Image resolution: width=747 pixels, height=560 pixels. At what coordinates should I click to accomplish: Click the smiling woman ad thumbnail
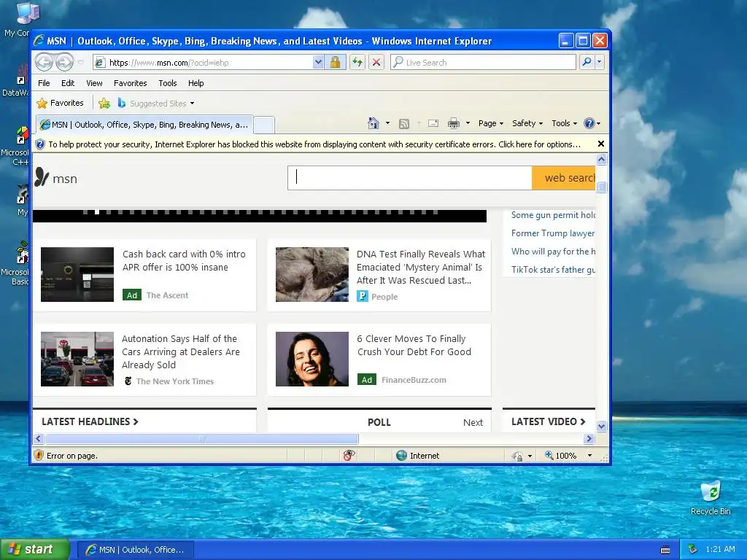pos(312,359)
